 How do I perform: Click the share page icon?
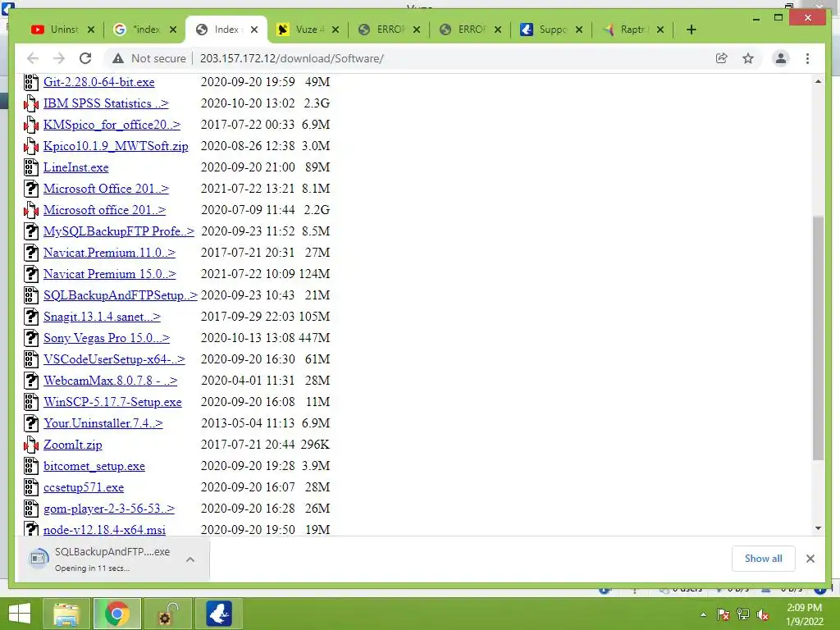(722, 58)
